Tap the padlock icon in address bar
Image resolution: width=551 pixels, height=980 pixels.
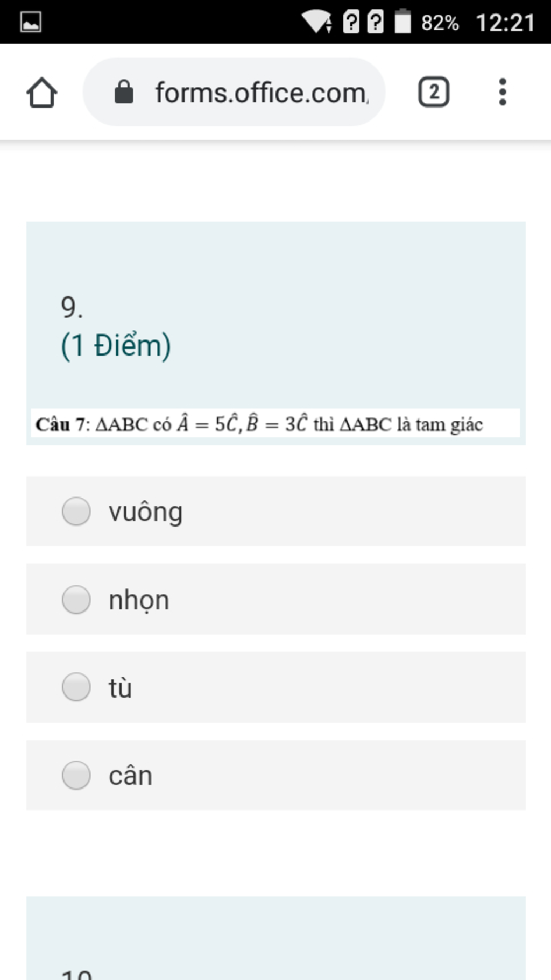pyautogui.click(x=124, y=92)
